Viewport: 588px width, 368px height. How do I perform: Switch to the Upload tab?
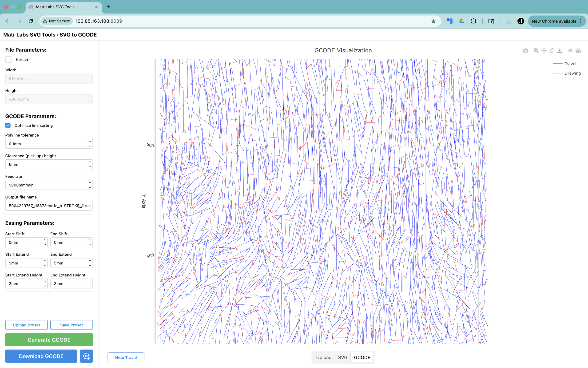[324, 357]
